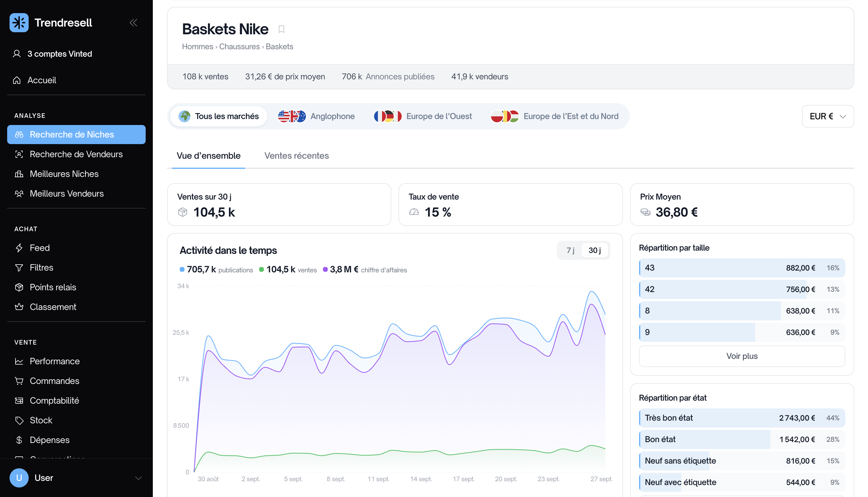The width and height of the screenshot is (868, 497).
Task: Open the EUR € currency dropdown
Action: click(x=828, y=116)
